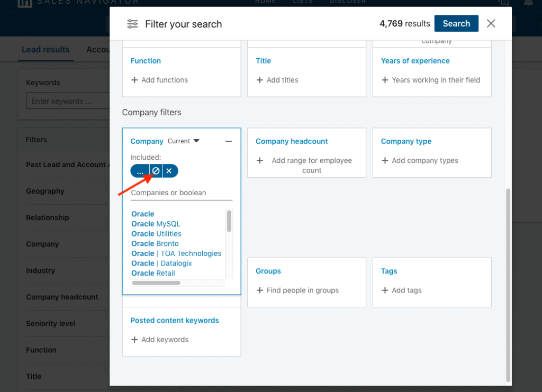Remove the included company pill with X

(x=169, y=171)
